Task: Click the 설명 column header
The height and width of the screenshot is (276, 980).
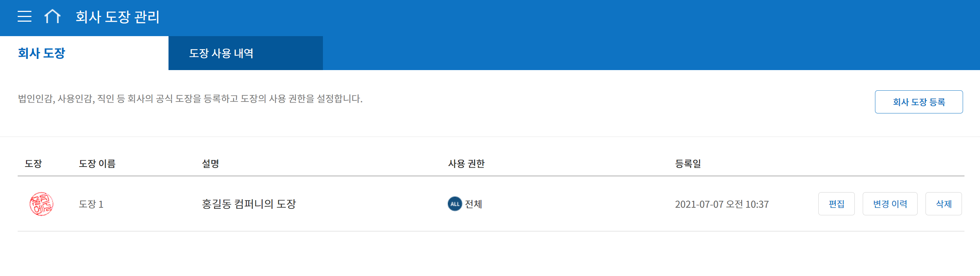Action: [210, 164]
